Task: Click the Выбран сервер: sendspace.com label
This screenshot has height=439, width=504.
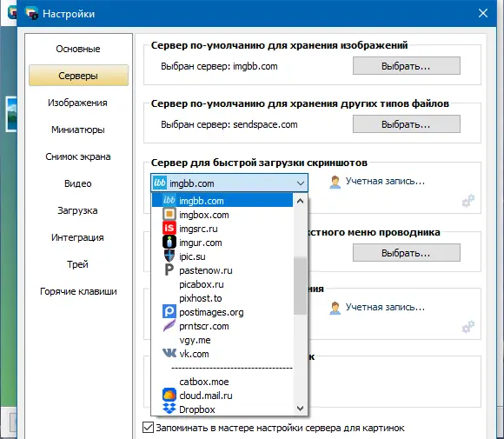Action: [229, 124]
